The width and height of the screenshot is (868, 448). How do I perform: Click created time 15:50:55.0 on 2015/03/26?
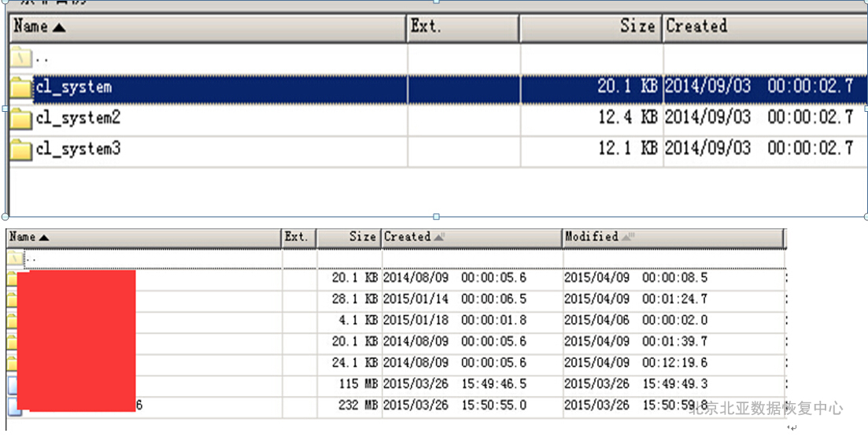pos(493,405)
